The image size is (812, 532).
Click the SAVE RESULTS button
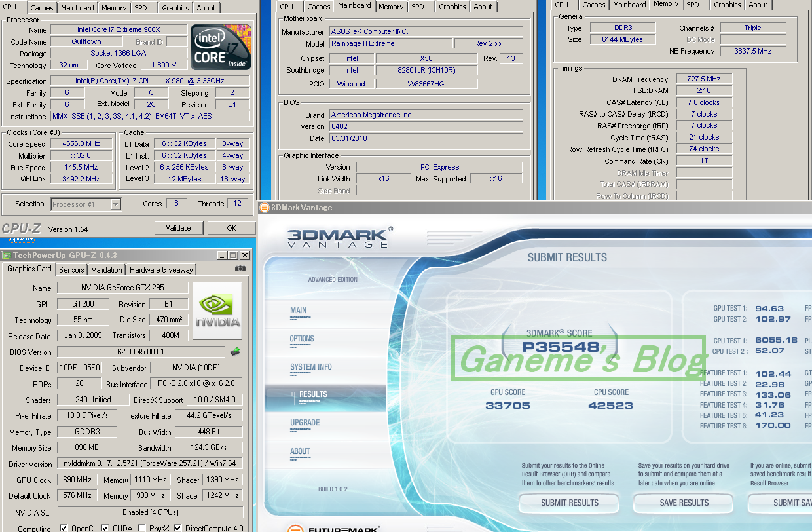click(x=684, y=503)
